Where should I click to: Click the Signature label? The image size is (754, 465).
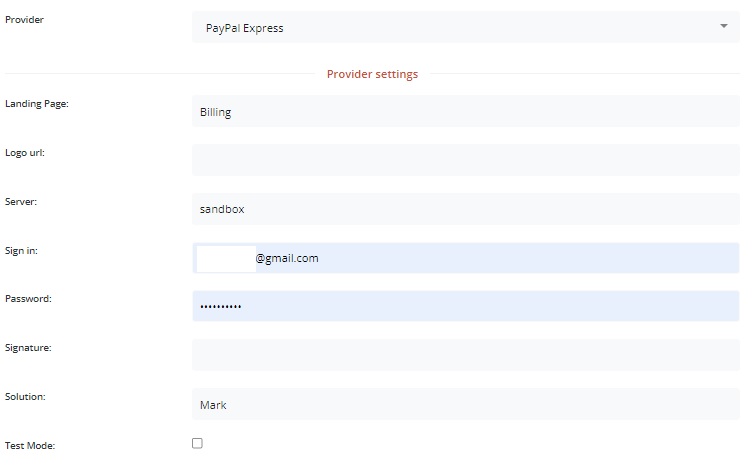click(x=28, y=348)
